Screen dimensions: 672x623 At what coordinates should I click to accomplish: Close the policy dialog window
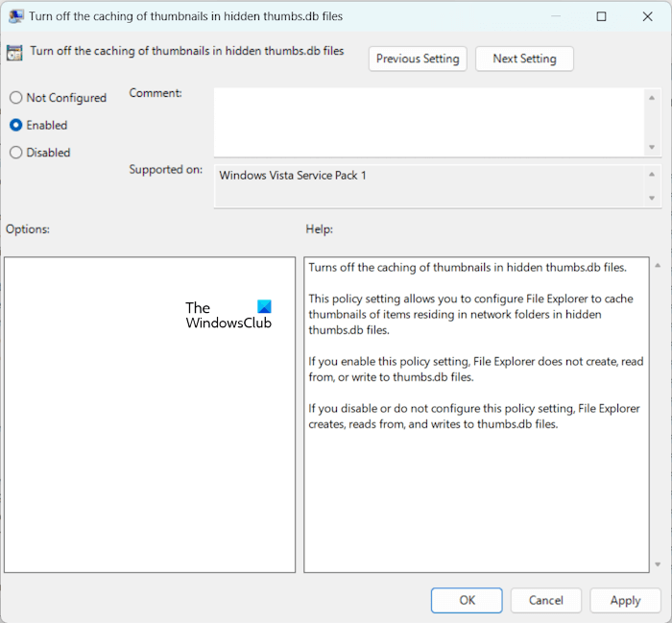pos(648,16)
